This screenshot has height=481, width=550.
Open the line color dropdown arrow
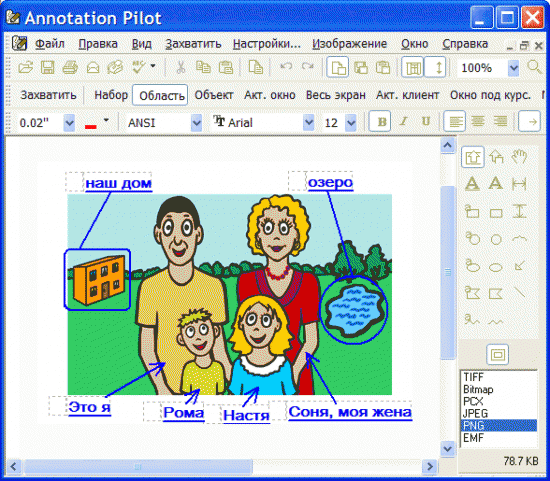106,120
